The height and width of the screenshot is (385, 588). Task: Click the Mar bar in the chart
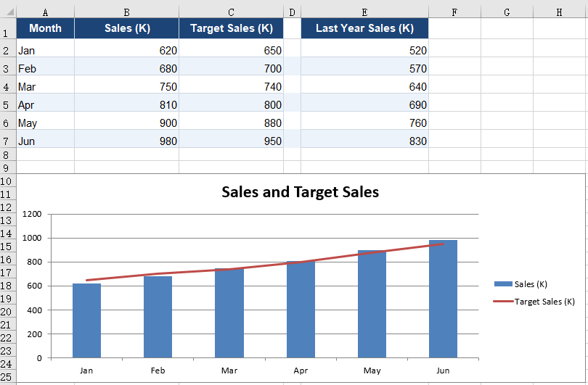(229, 313)
